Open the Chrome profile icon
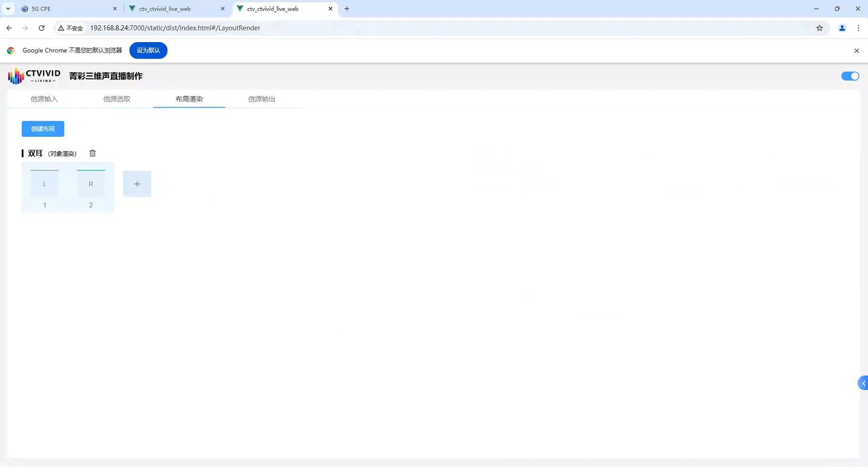Image resolution: width=868 pixels, height=467 pixels. click(x=842, y=28)
